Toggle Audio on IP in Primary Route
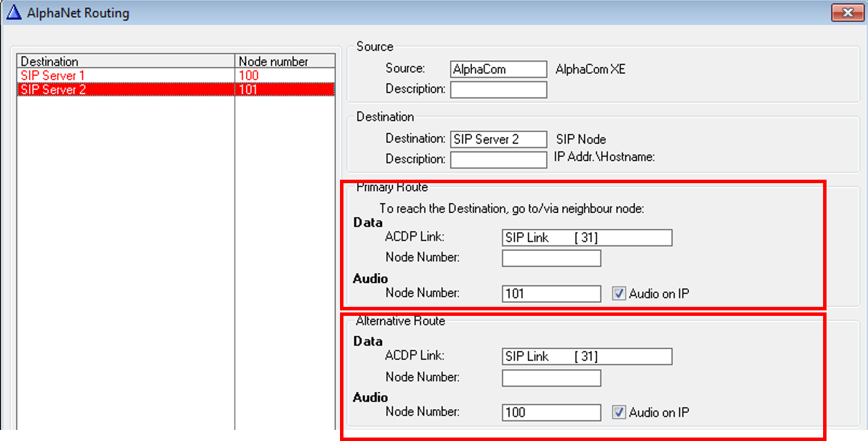Screen dimensions: 868x441 [619, 294]
